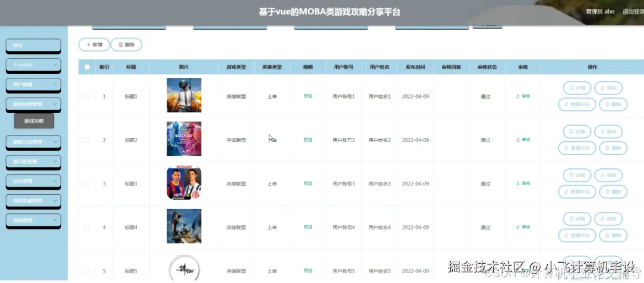Click 预览 video link in row 1

[308, 96]
